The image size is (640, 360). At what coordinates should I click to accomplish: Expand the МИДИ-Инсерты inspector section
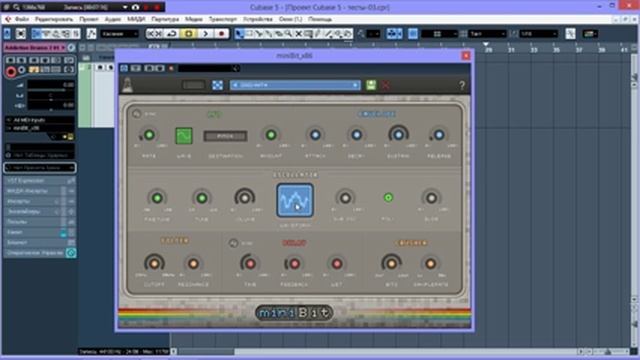point(40,191)
